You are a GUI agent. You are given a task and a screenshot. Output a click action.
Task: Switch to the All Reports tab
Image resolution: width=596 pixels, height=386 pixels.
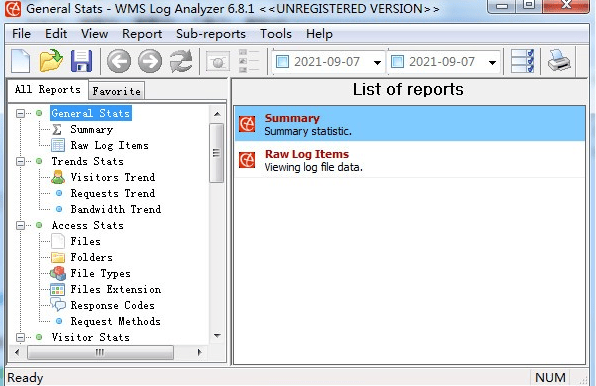tap(48, 90)
